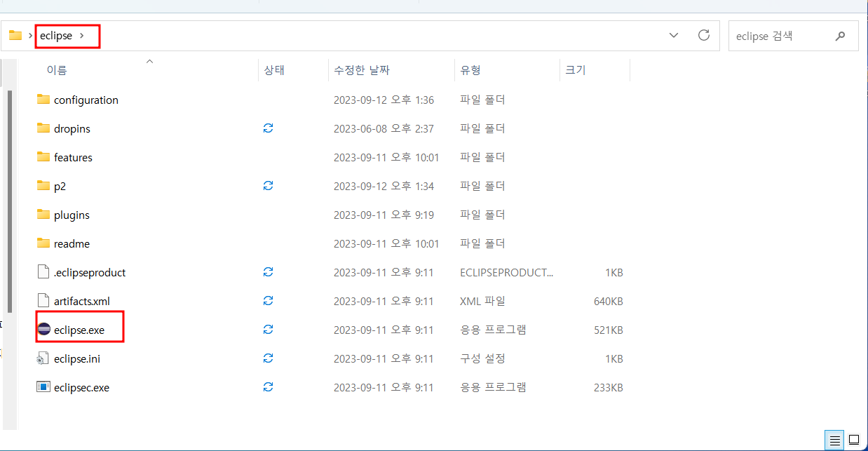Click dropins' date 2023-06-08 오후 2:37

click(x=384, y=129)
